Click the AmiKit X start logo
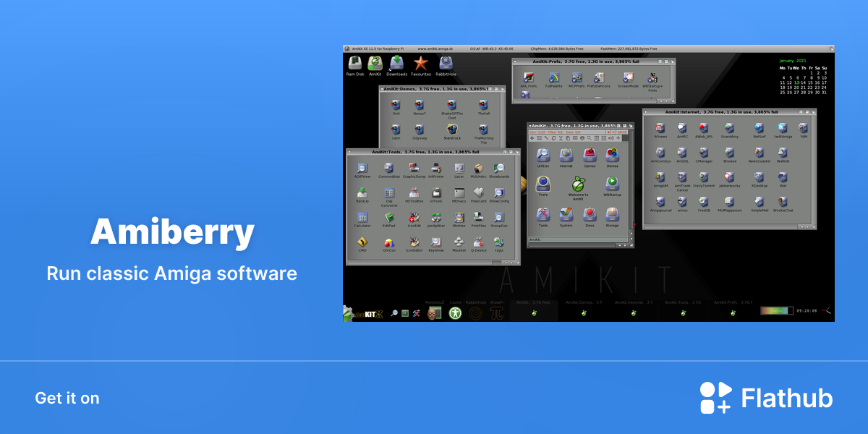The width and height of the screenshot is (868, 434). [364, 313]
